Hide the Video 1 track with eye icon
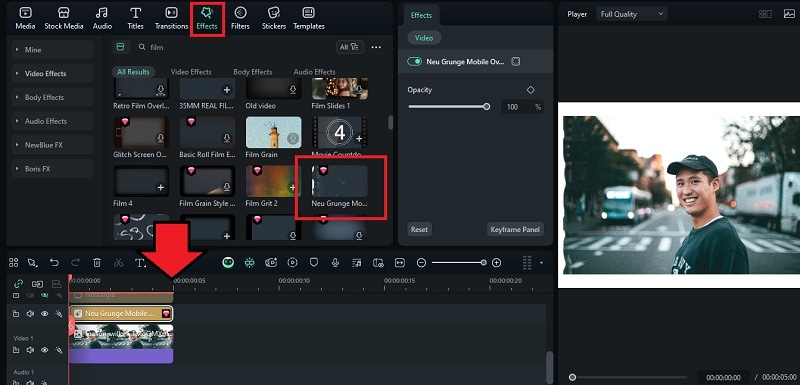This screenshot has width=800, height=385. click(x=44, y=350)
